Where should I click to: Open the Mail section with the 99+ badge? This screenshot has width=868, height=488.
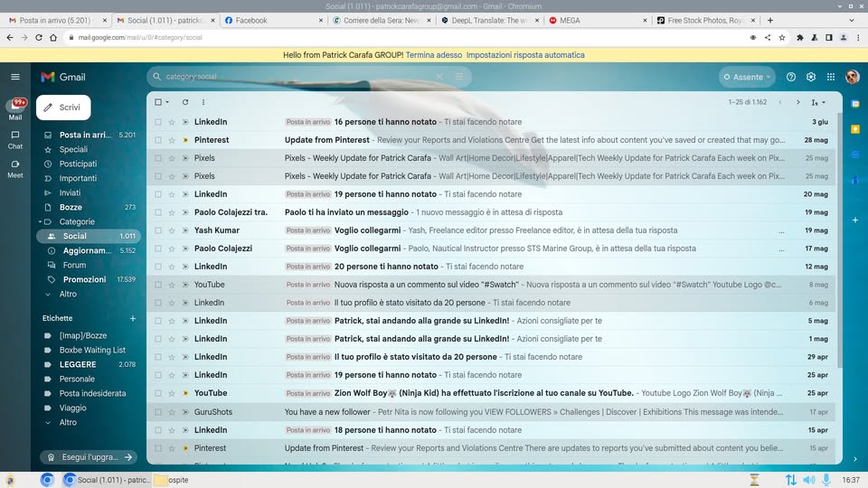pyautogui.click(x=15, y=109)
